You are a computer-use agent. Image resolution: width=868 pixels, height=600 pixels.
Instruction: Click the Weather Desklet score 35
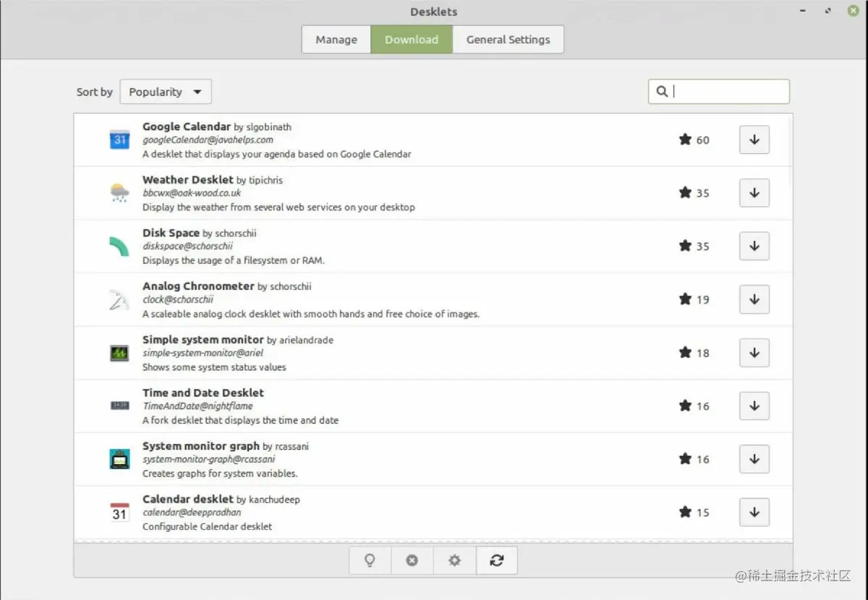coord(703,193)
